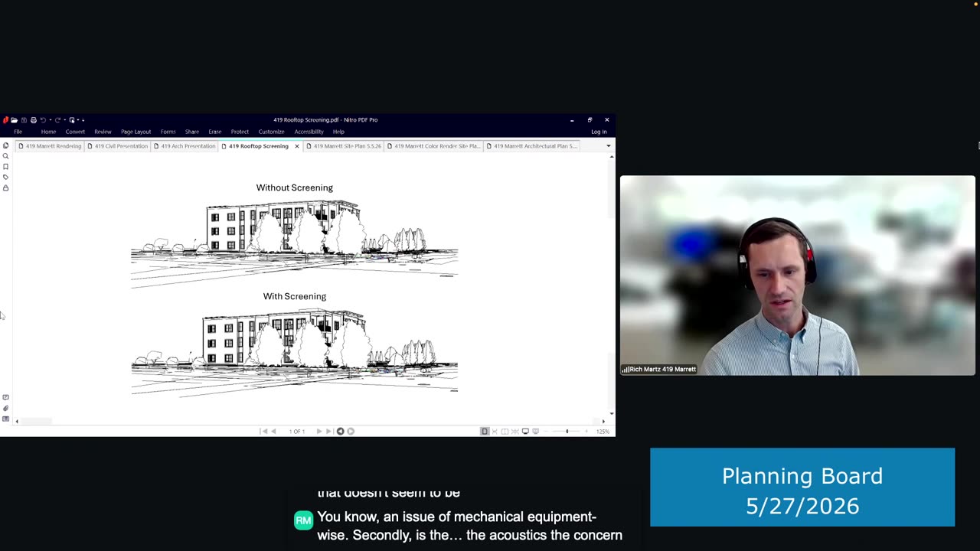Switch to the Home ribbon tab
This screenshot has width=980, height=551.
48,132
